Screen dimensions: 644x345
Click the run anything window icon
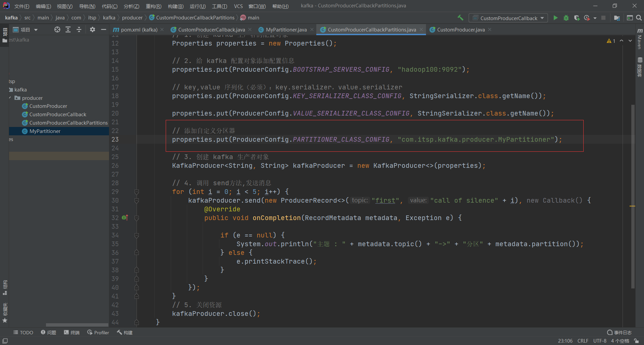[x=630, y=18]
